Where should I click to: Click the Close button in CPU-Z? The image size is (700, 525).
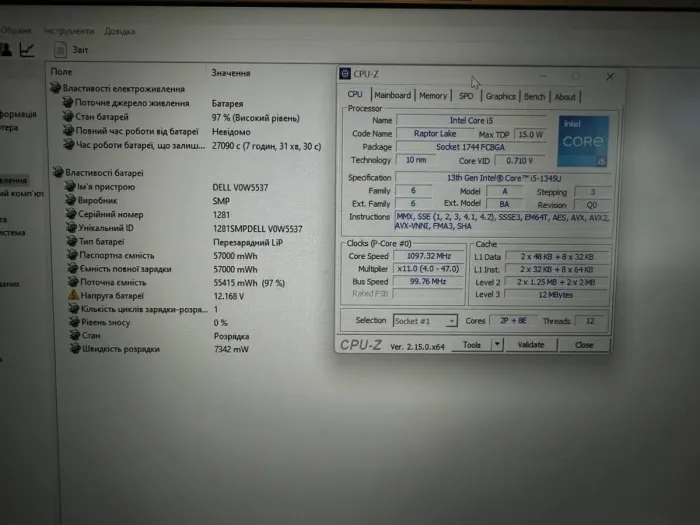pos(583,345)
